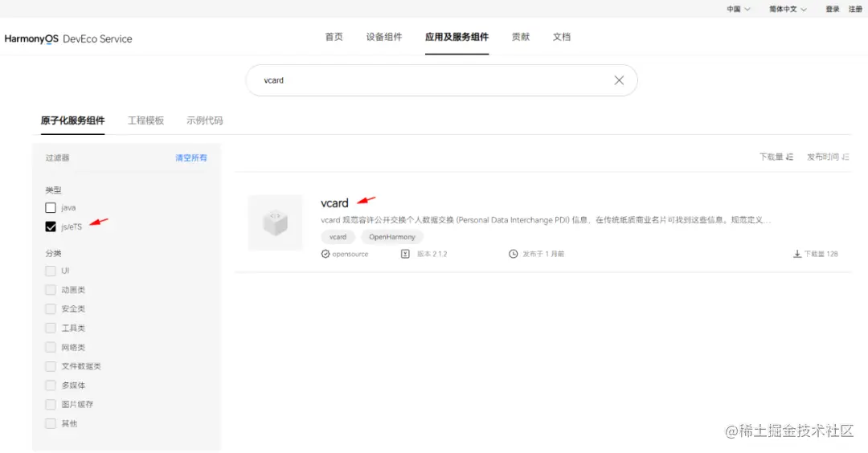This screenshot has height=453, width=868.
Task: Click the 登录 login link
Action: [x=833, y=10]
